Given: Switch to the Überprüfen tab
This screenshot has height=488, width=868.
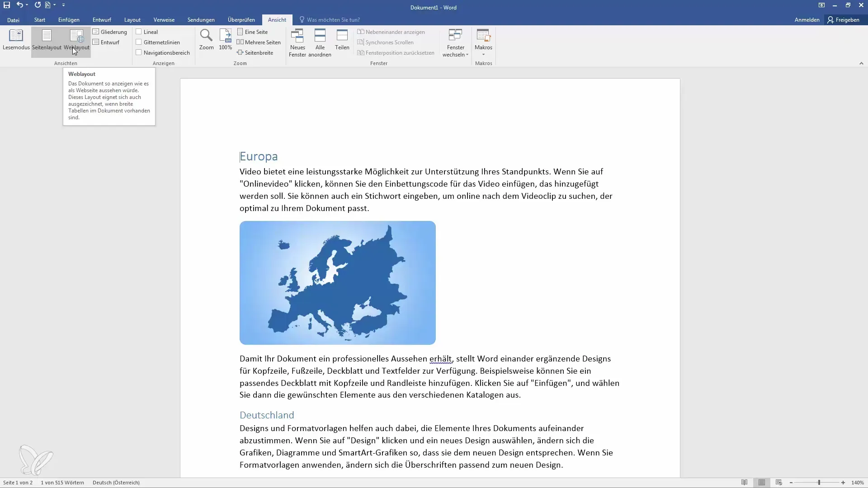Looking at the screenshot, I should (241, 20).
